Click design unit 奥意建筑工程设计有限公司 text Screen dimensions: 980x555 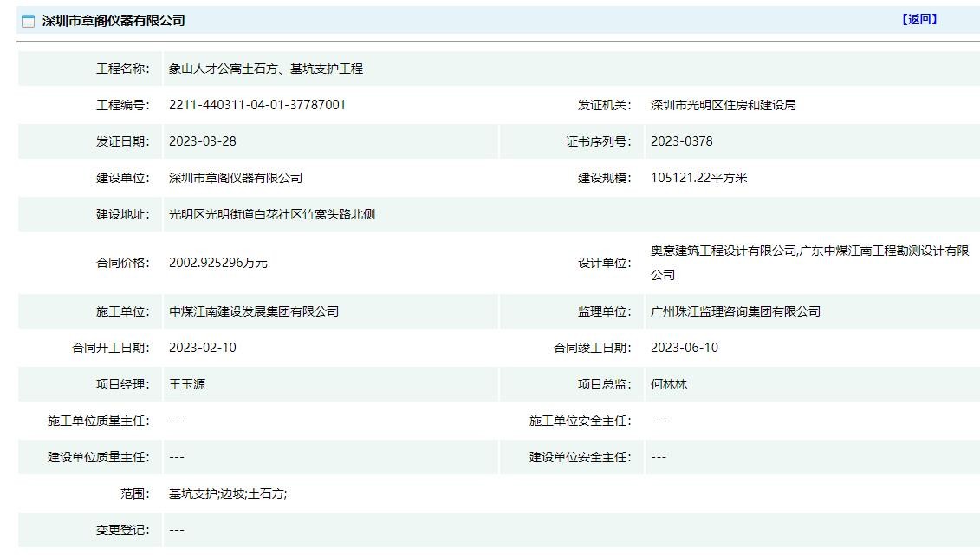coord(723,251)
